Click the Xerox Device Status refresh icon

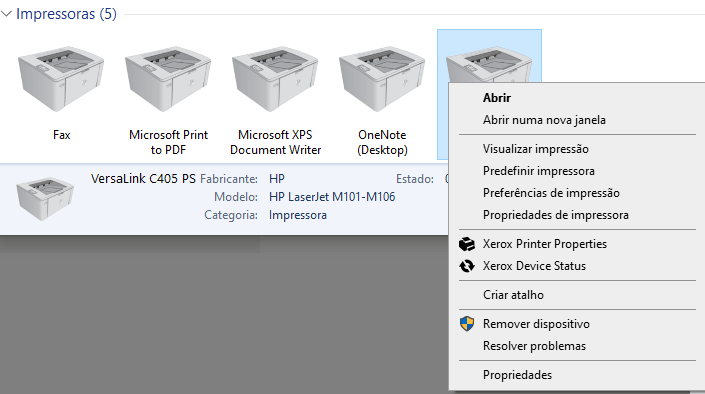467,266
